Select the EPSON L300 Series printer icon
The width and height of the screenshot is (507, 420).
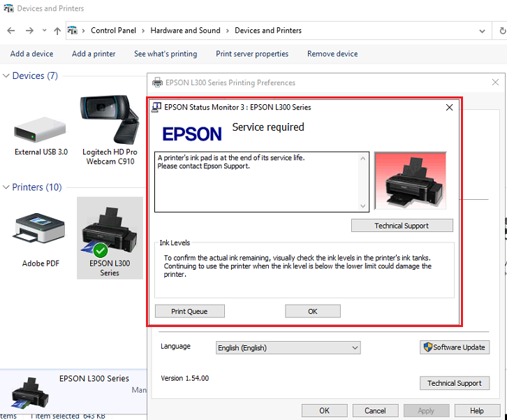[110, 239]
